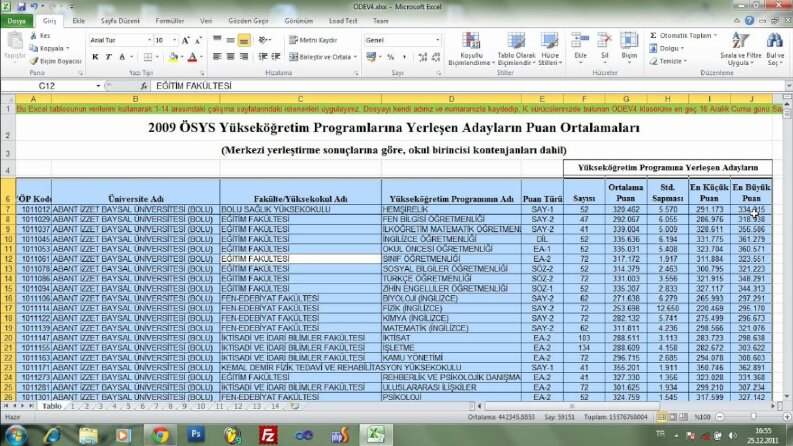Click the Align text left icon
The height and width of the screenshot is (446, 793).
[x=217, y=57]
